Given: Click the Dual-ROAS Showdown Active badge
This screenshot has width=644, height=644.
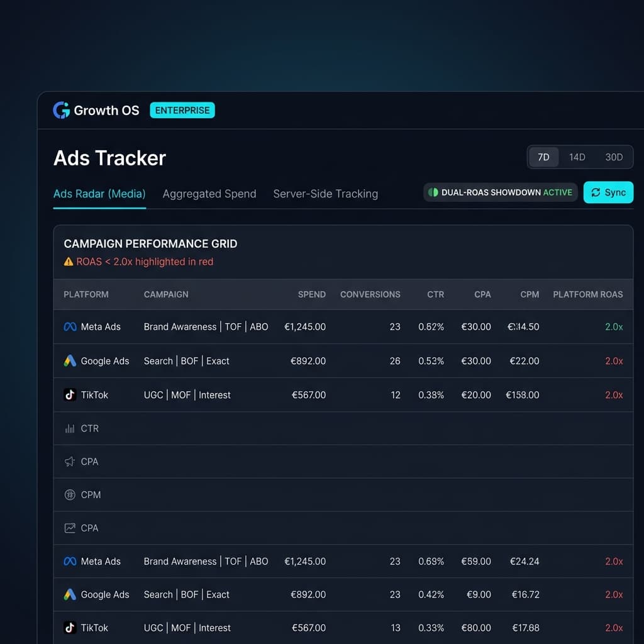Looking at the screenshot, I should [x=500, y=192].
